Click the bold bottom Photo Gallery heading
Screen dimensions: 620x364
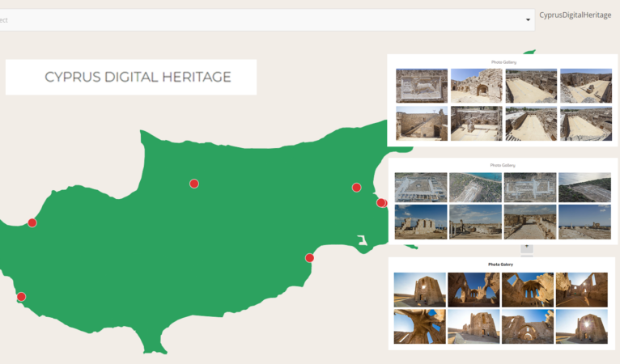click(500, 265)
